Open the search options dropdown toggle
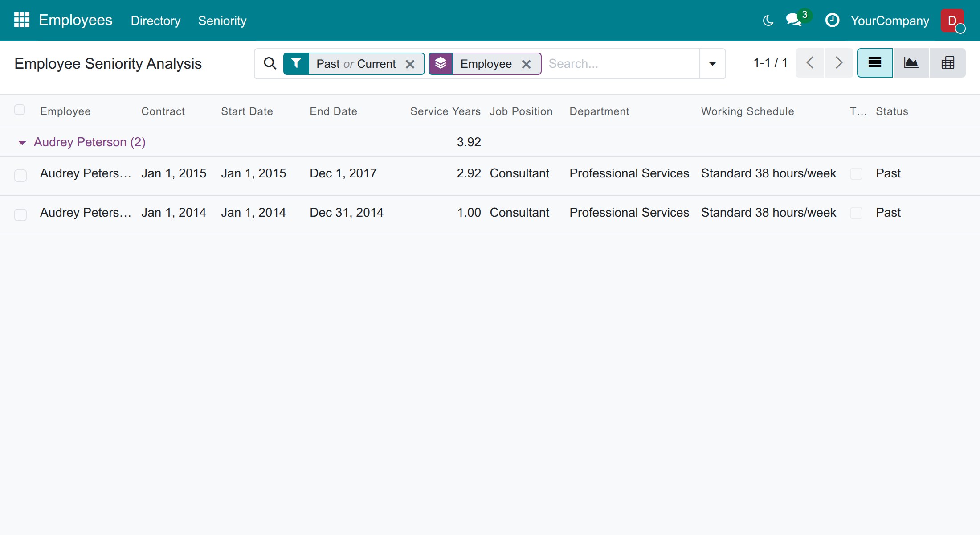Viewport: 980px width, 535px height. (x=712, y=63)
